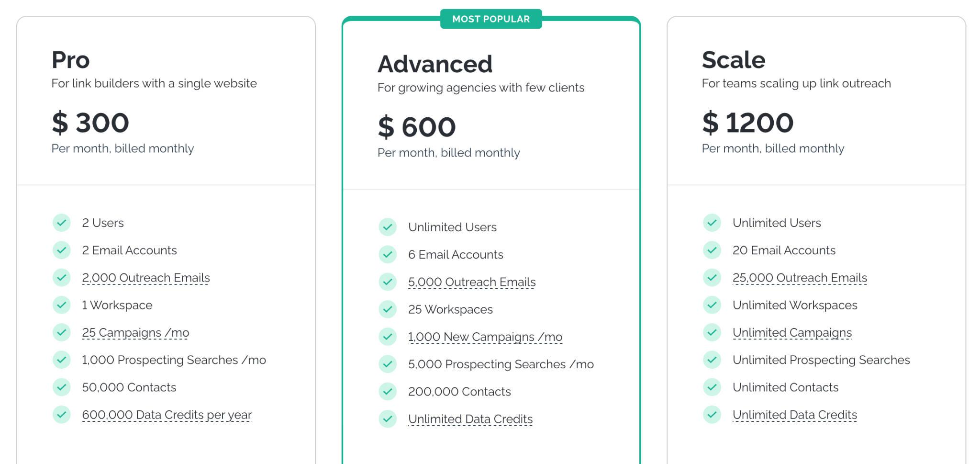Image resolution: width=980 pixels, height=464 pixels.
Task: Click checkmark beside 25,000 Outreach Emails
Action: point(712,278)
